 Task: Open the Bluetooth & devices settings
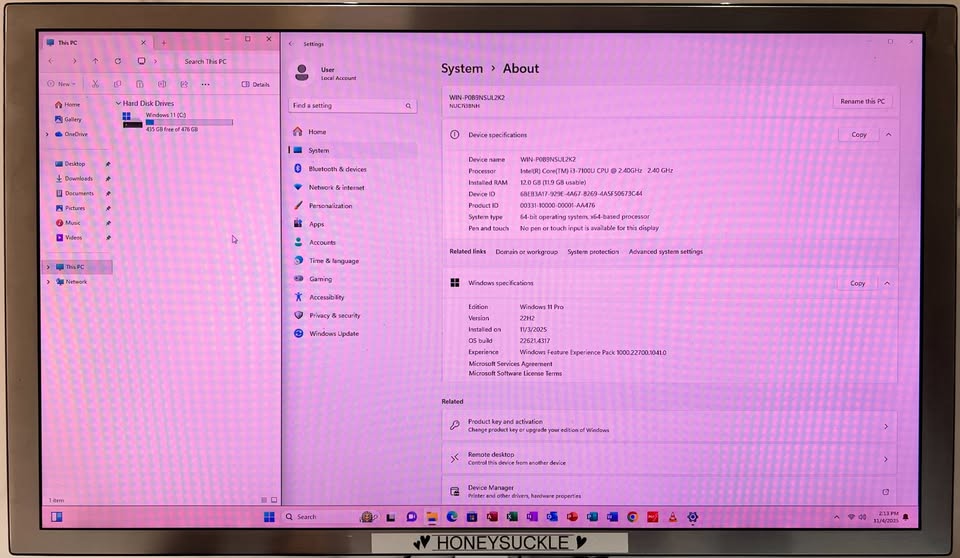click(x=337, y=169)
